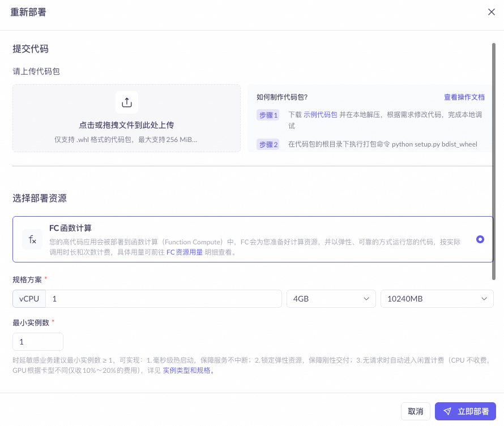504x426 pixels.
Task: Open the 示例代码包 download link
Action: pos(320,115)
